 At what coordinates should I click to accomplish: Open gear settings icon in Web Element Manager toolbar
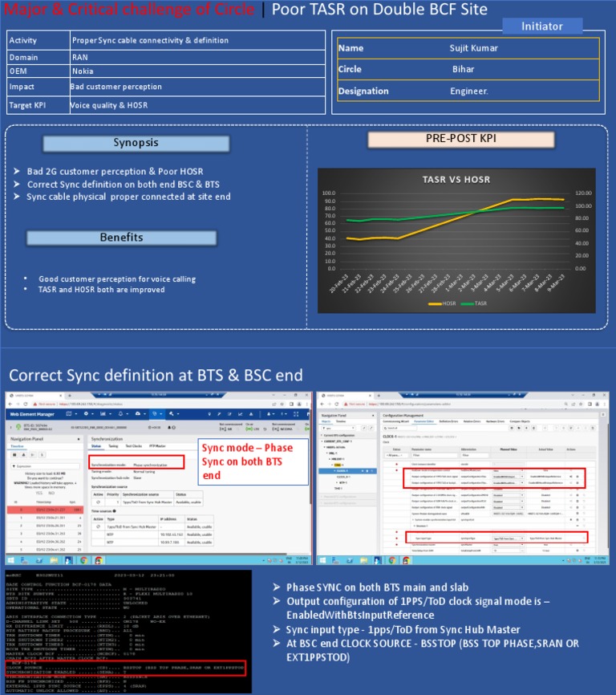click(86, 413)
